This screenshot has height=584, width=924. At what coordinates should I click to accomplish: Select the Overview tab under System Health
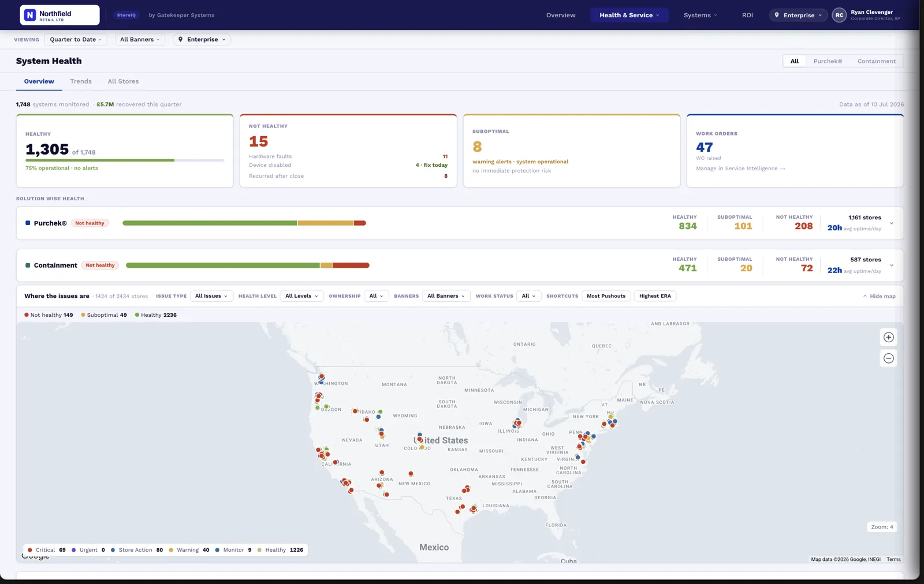click(39, 81)
